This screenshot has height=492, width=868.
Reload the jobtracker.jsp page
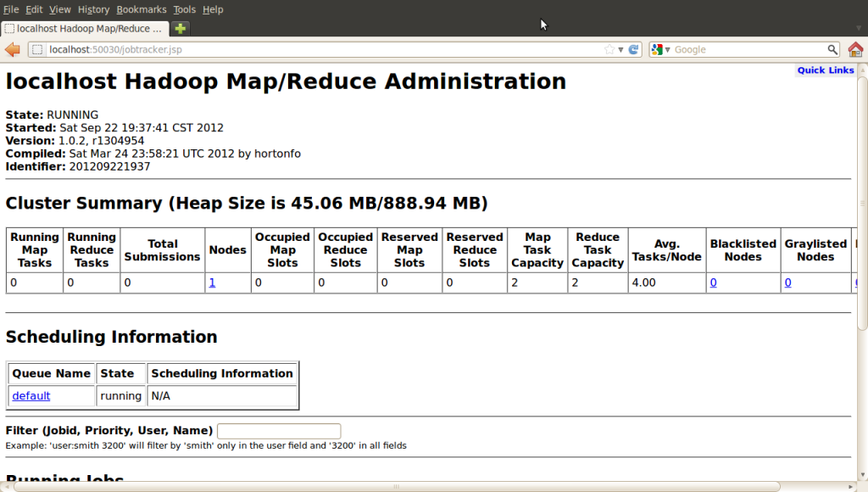tap(635, 49)
